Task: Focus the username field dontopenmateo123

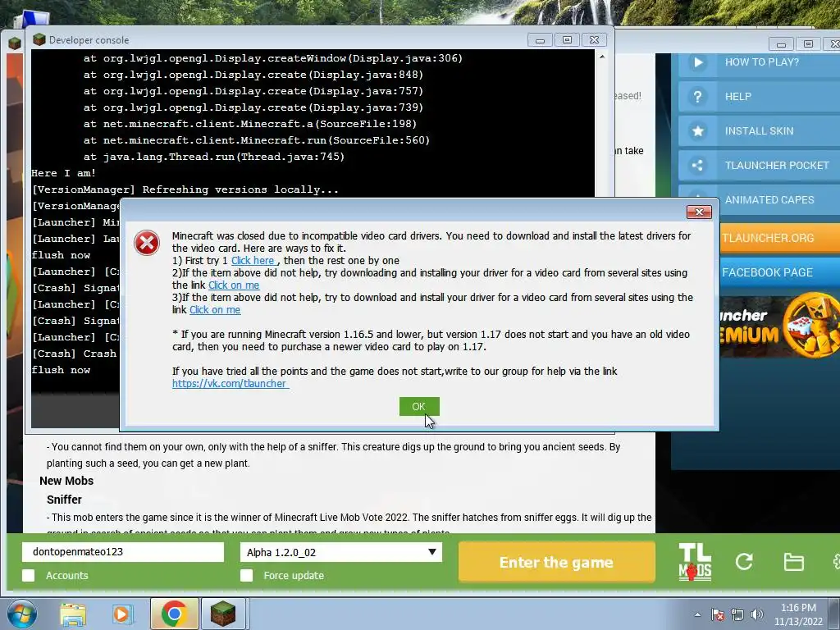Action: 123,552
